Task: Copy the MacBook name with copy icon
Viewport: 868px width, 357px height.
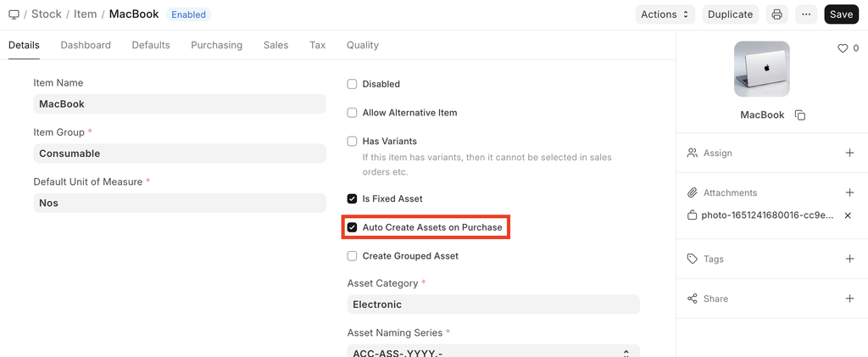Action: pyautogui.click(x=800, y=115)
